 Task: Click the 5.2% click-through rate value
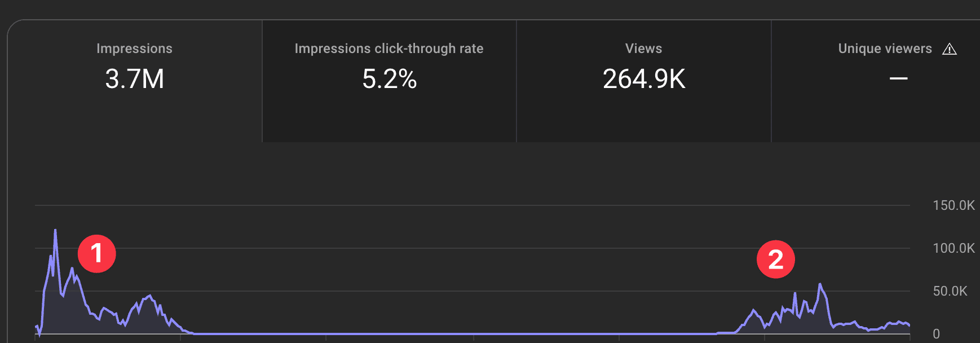tap(389, 79)
